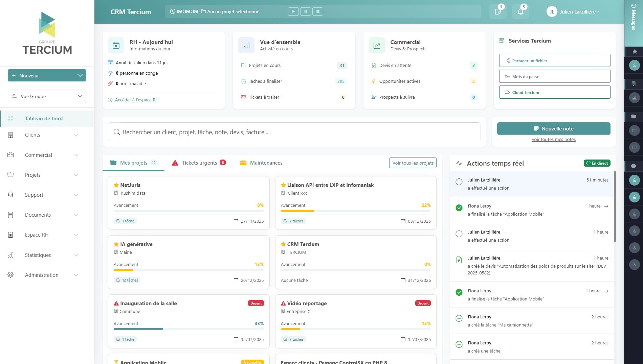Open Julien Larzillière user menu
This screenshot has width=643, height=364.
pyautogui.click(x=573, y=12)
